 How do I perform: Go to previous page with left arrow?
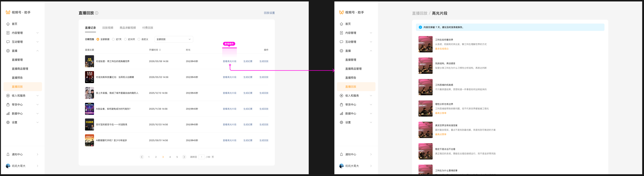click(x=142, y=157)
